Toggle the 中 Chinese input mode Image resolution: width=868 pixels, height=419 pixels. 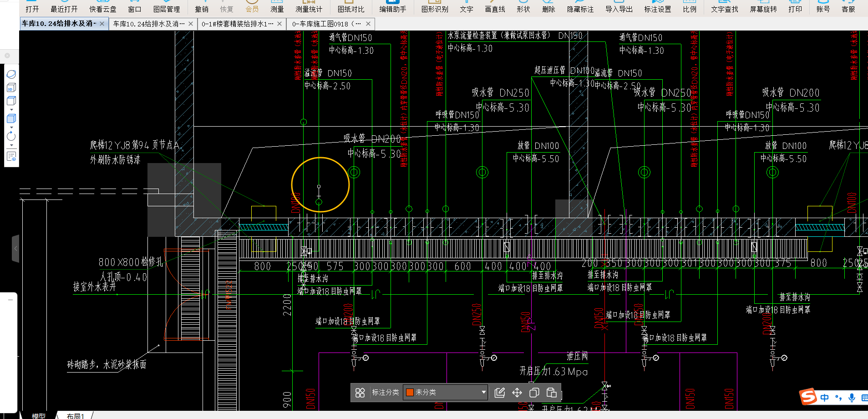(x=825, y=398)
